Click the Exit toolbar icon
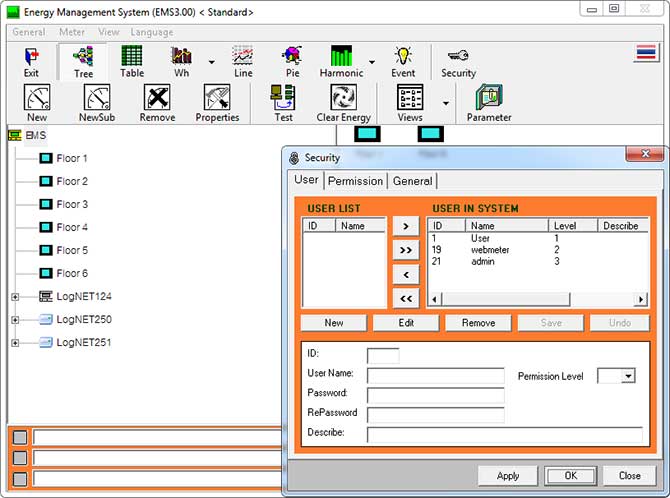Image resolution: width=670 pixels, height=498 pixels. tap(31, 56)
